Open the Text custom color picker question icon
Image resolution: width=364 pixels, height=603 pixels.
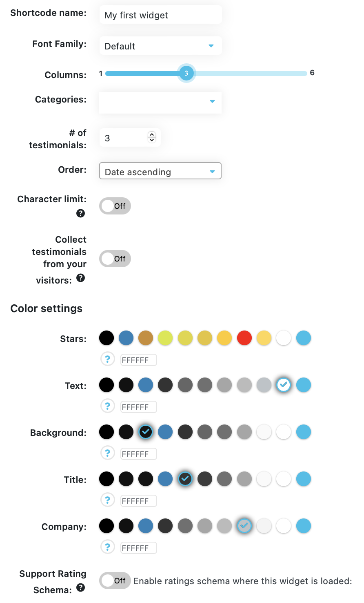click(107, 406)
